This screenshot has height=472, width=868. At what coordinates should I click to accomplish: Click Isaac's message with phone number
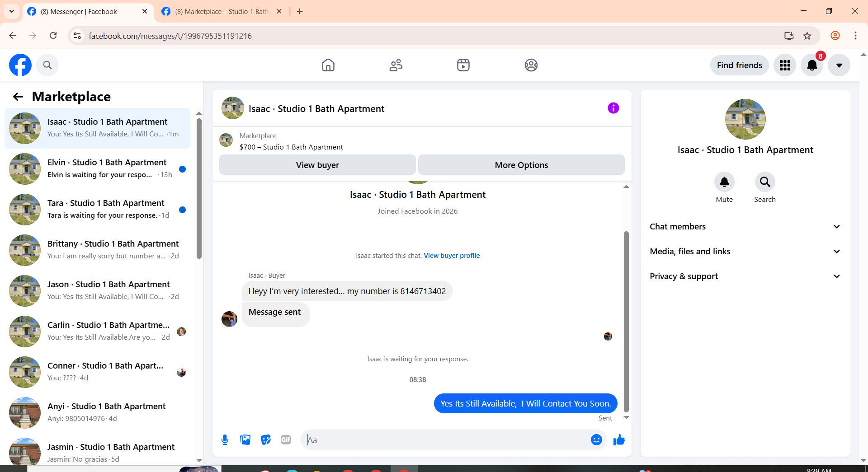pyautogui.click(x=347, y=291)
